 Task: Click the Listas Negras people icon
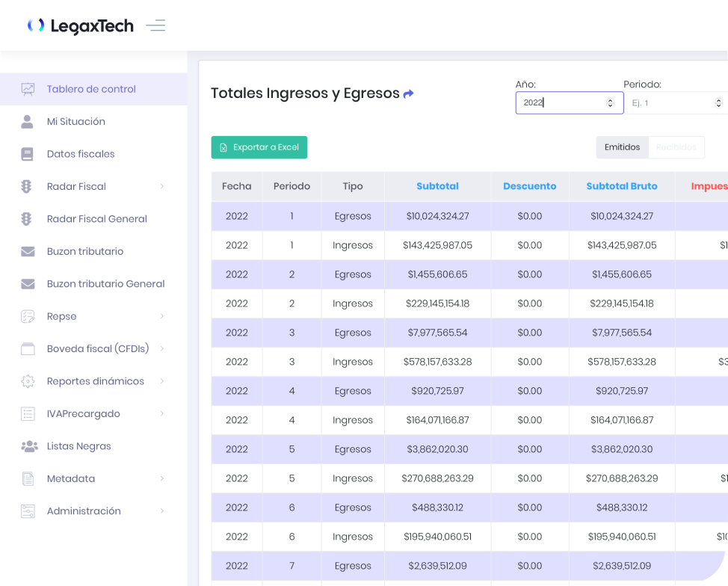(x=29, y=446)
